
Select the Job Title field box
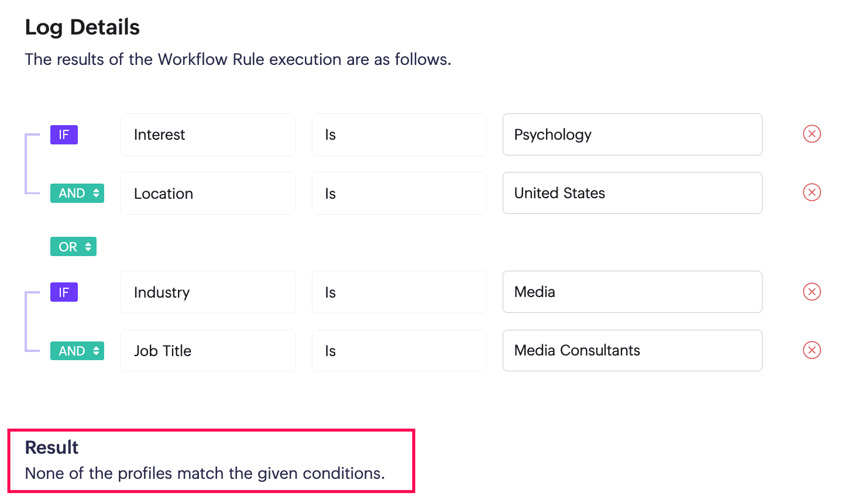click(208, 351)
